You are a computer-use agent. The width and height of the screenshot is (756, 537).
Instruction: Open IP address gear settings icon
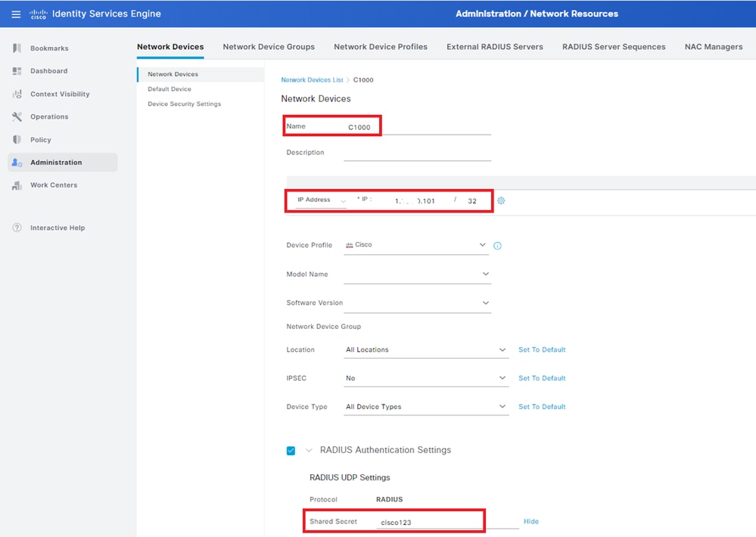pos(501,200)
